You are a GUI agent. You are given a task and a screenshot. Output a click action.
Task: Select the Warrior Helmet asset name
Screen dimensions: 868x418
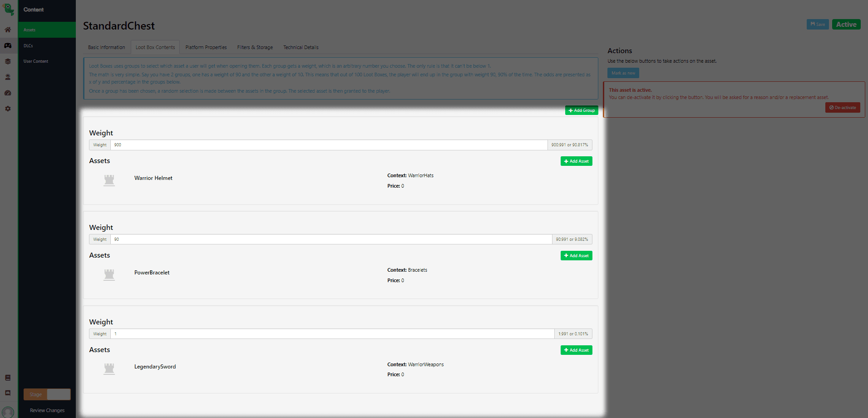[153, 178]
